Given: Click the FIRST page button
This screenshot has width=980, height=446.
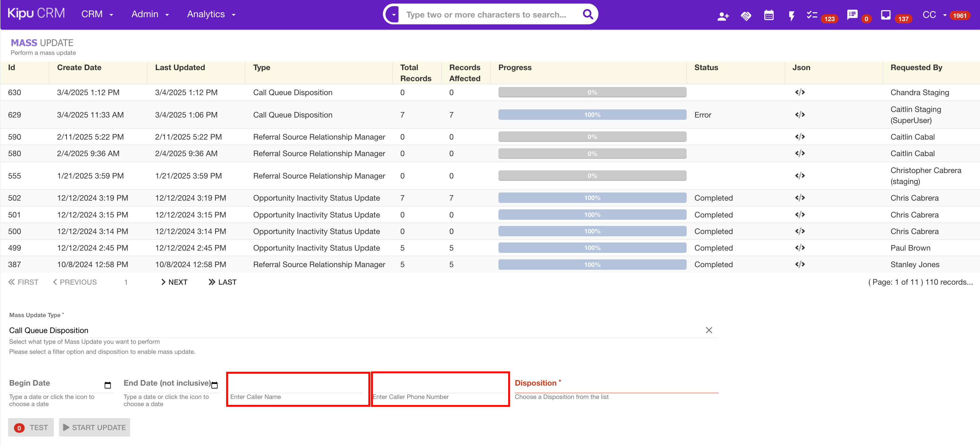Looking at the screenshot, I should tap(23, 282).
